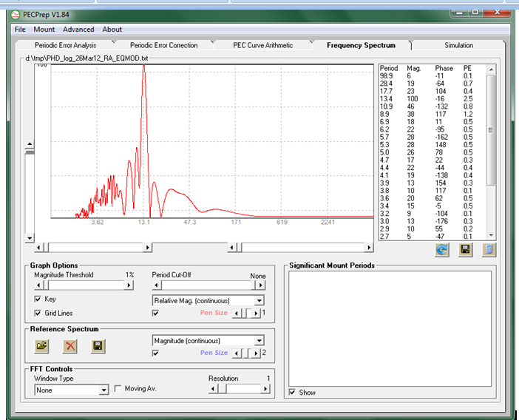Decrease the blue Pen Size with left arrow
The image size is (519, 420).
[x=237, y=353]
